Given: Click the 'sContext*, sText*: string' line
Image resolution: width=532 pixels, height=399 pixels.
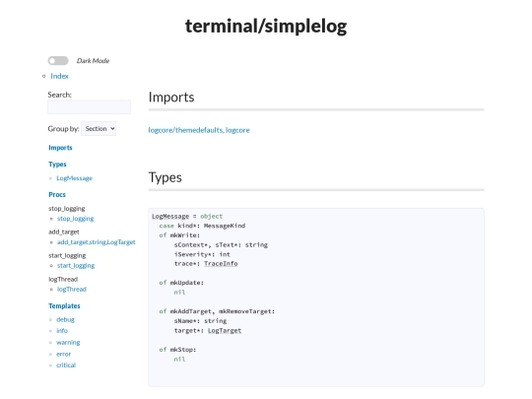Looking at the screenshot, I should (221, 245).
